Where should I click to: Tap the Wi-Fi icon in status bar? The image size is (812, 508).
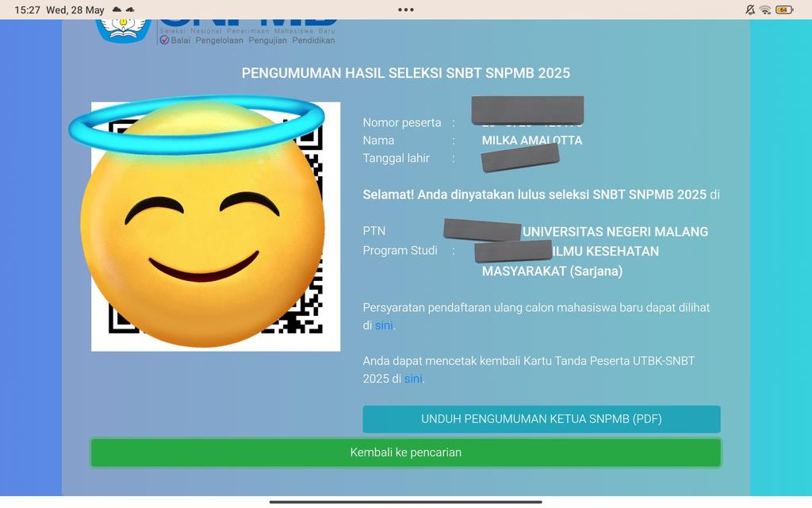click(x=765, y=10)
